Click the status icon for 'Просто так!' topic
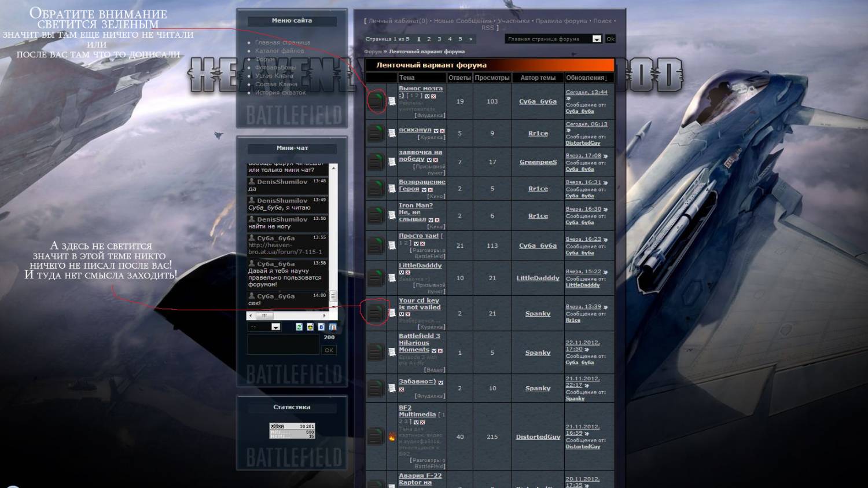The image size is (868, 488). [376, 245]
